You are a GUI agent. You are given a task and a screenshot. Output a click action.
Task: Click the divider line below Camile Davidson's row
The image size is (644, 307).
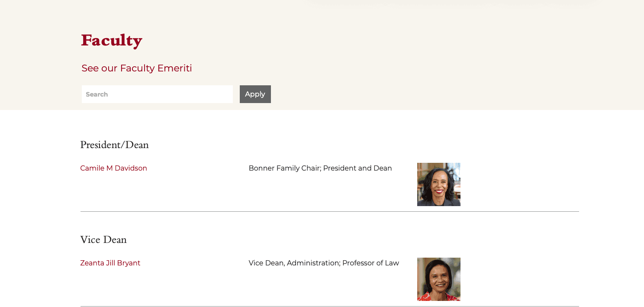329,212
